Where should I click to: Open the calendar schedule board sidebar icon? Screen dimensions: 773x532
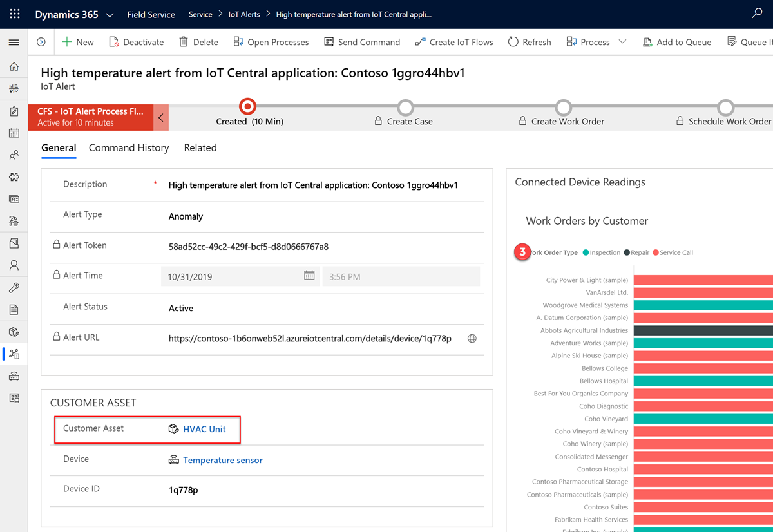tap(14, 133)
